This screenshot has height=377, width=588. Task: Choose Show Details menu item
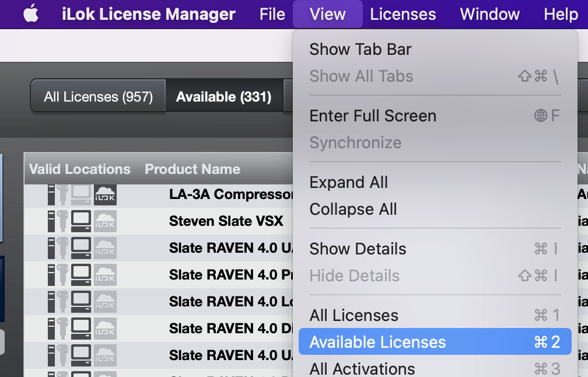pos(435,249)
